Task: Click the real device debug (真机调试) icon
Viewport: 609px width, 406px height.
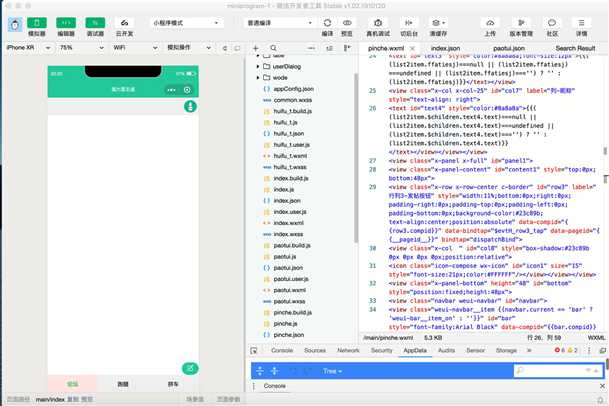Action: (x=378, y=23)
